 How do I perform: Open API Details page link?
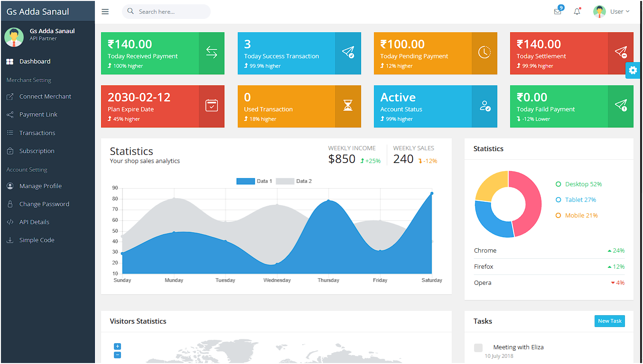(34, 222)
